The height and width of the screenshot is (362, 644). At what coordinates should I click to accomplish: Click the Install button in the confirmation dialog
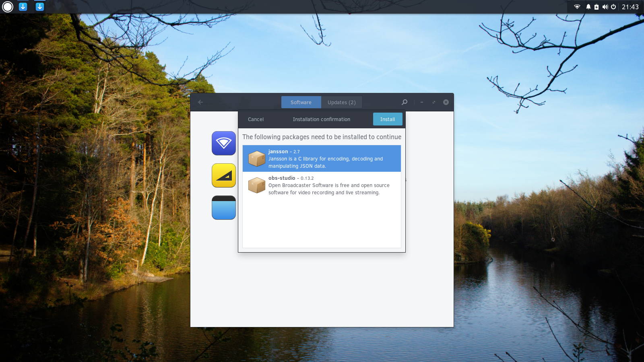tap(387, 119)
